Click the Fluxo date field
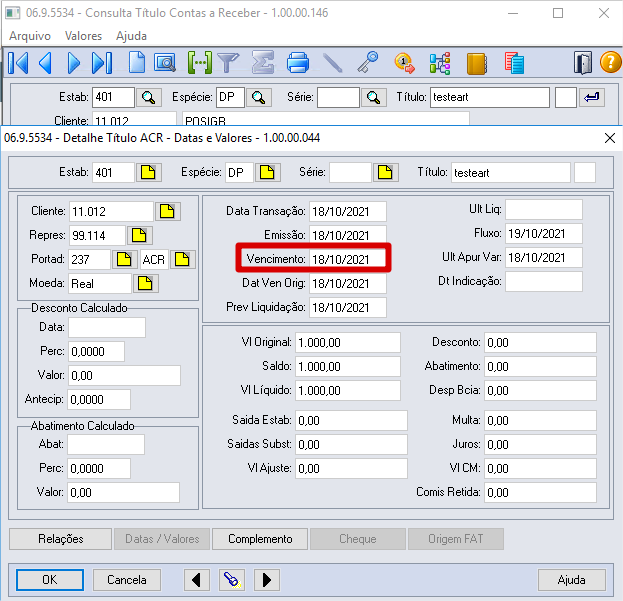623x601 pixels. tap(544, 234)
